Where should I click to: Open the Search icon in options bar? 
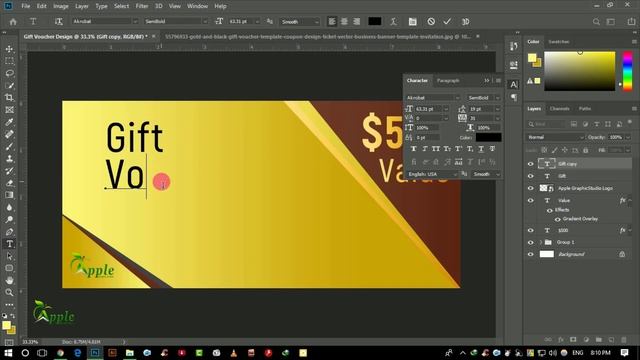pyautogui.click(x=596, y=22)
